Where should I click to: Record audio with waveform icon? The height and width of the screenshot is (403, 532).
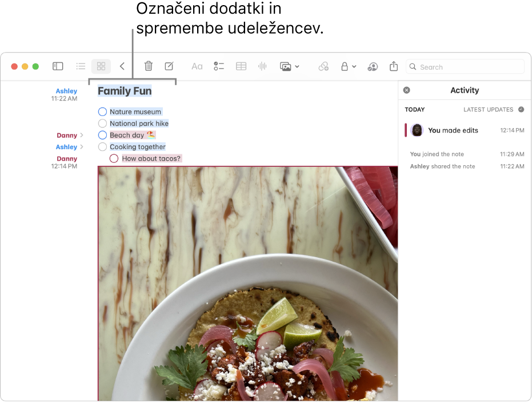tap(262, 66)
